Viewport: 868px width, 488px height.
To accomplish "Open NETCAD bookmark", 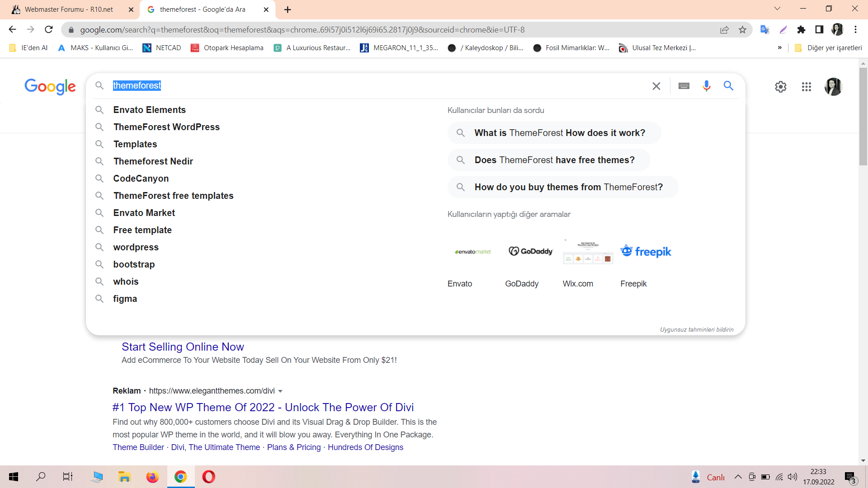I will click(x=162, y=48).
